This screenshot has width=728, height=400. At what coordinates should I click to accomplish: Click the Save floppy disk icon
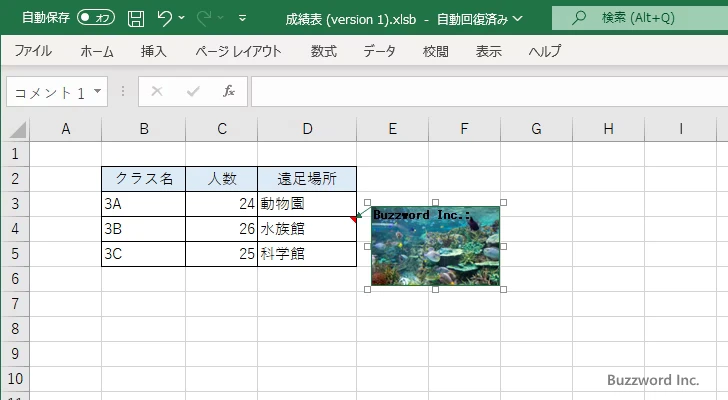click(136, 19)
